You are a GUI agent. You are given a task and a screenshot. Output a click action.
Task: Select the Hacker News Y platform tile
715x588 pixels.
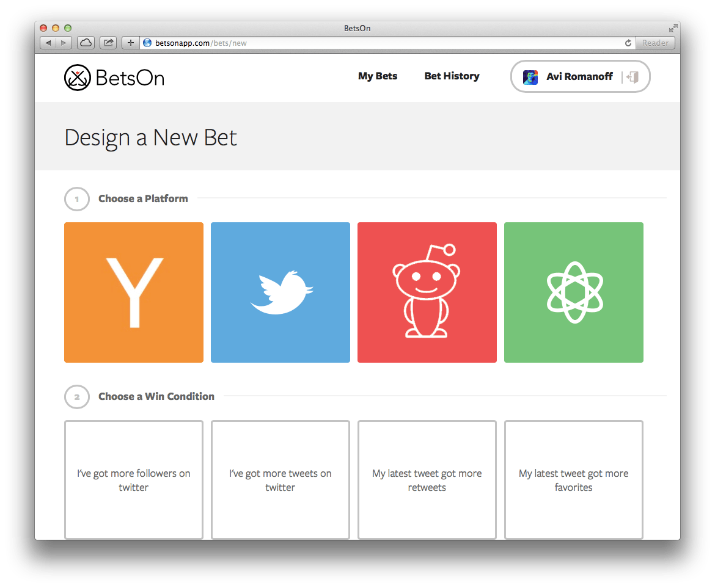point(134,292)
